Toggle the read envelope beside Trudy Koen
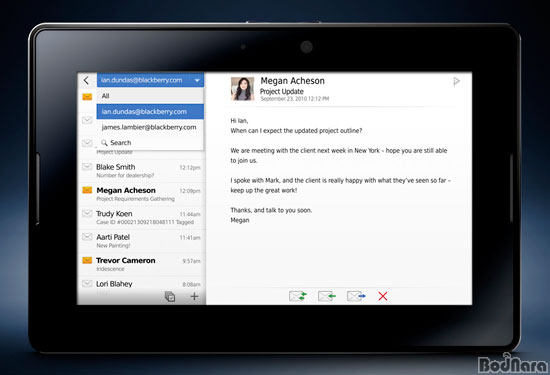Screen dimensions: 550x375 point(87,213)
